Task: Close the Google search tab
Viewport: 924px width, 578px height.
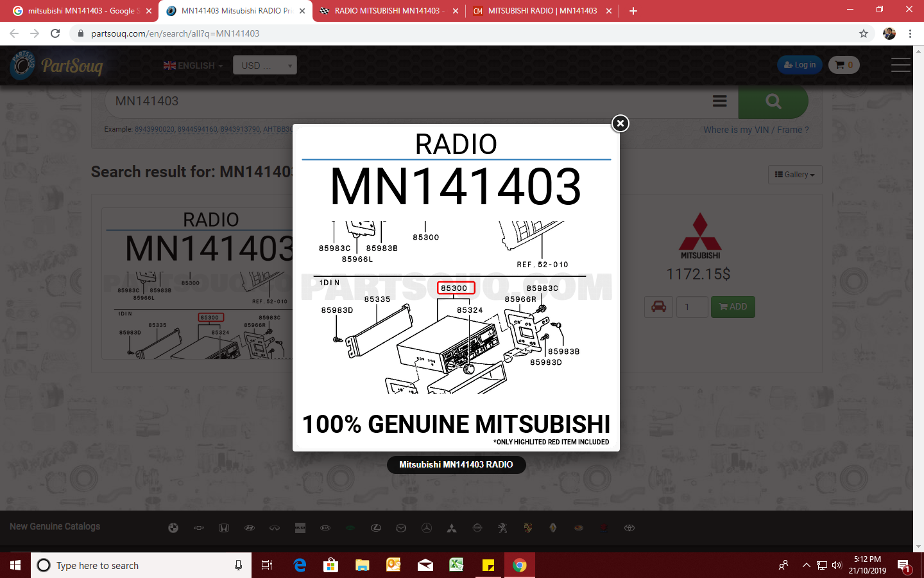Action: tap(149, 11)
